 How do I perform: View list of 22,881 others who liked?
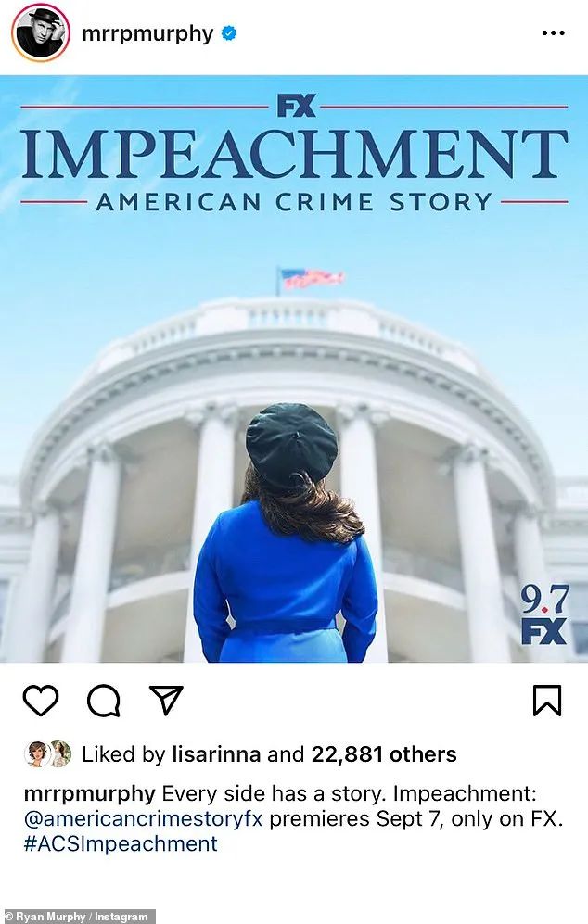click(384, 753)
